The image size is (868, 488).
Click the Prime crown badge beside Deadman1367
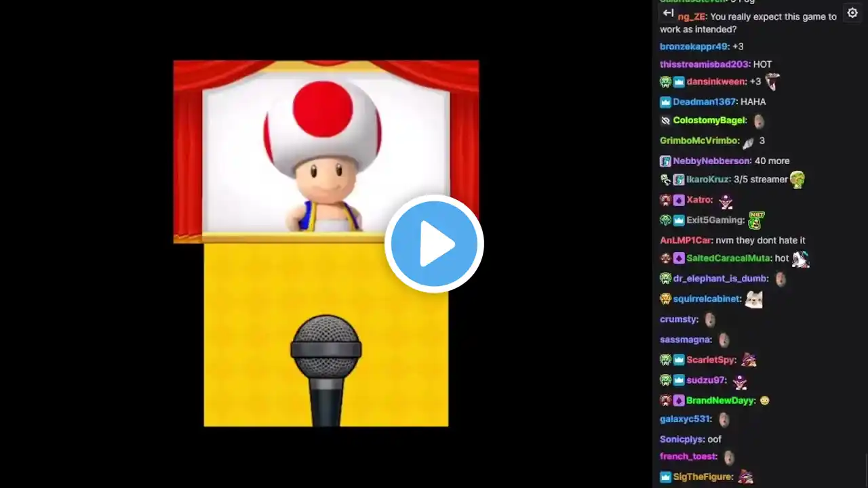point(665,102)
